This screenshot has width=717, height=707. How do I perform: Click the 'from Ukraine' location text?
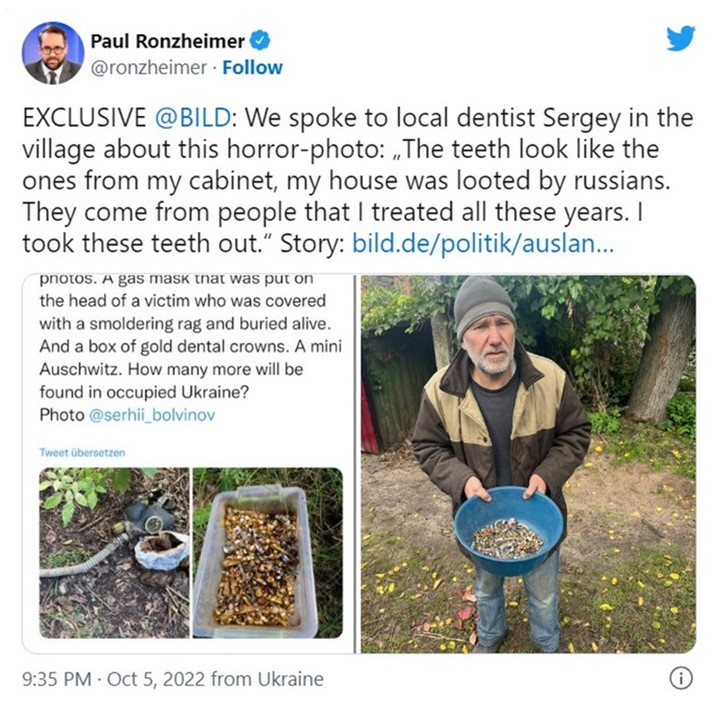tap(267, 679)
